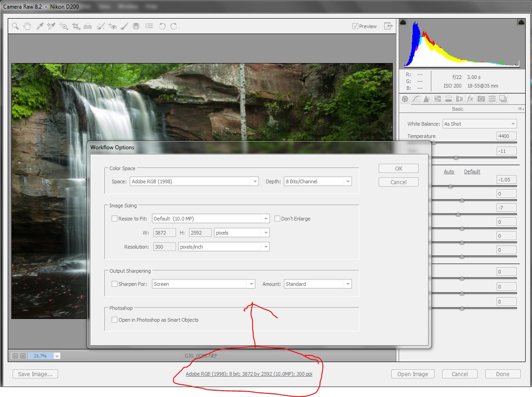
Task: Open the Presets tab
Action: 492,99
